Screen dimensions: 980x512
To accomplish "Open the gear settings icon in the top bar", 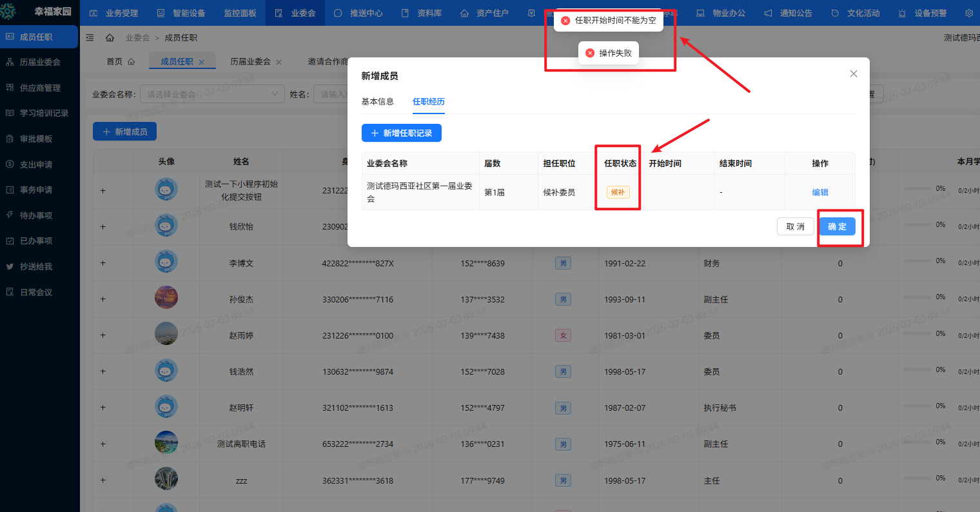I will click(x=969, y=13).
